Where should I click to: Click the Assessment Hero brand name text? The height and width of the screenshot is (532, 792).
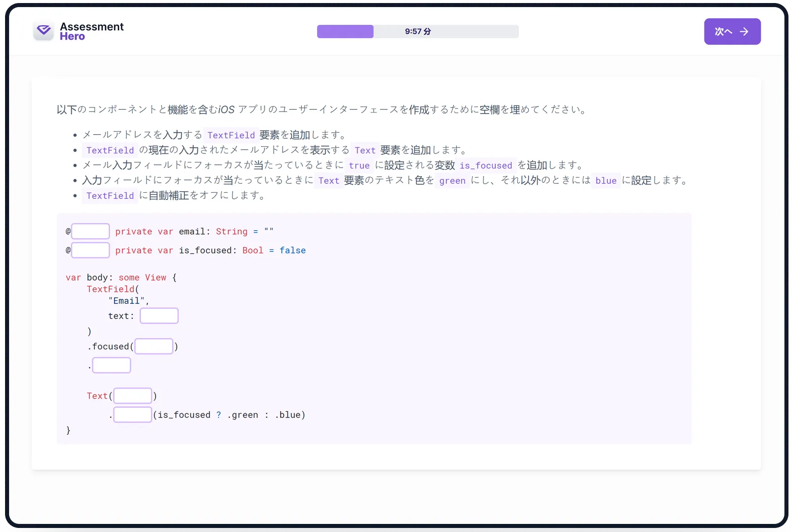pyautogui.click(x=91, y=31)
